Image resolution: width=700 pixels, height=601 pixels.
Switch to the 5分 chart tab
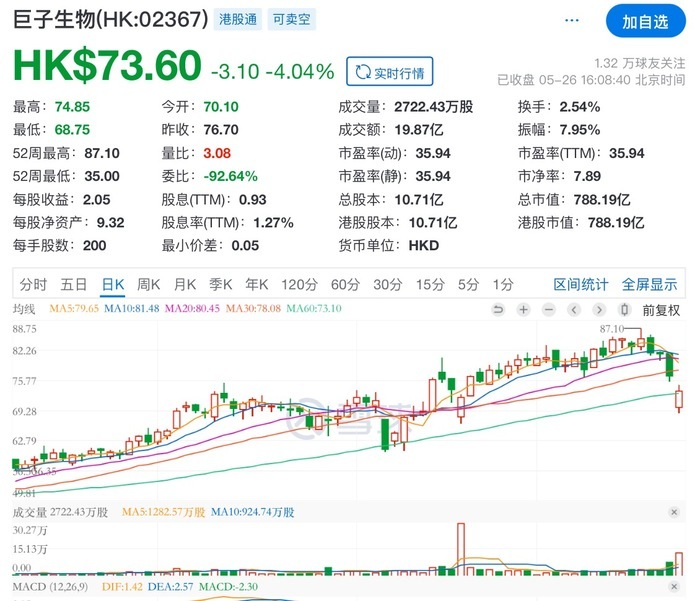click(468, 284)
